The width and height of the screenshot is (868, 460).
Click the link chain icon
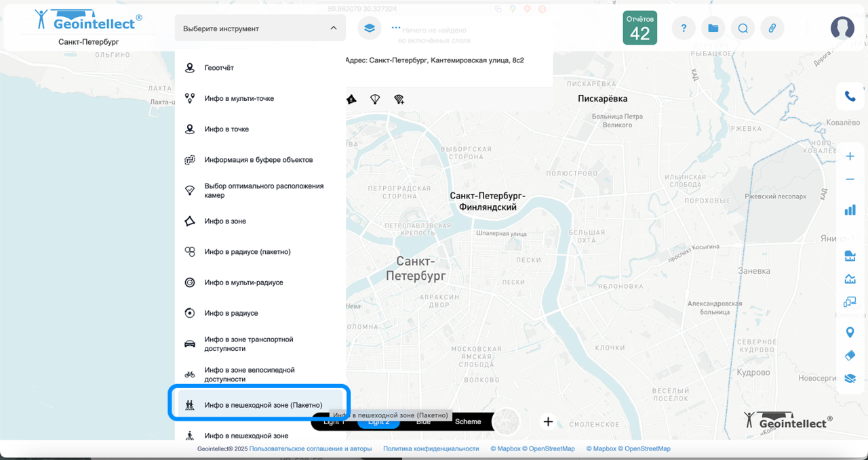(x=772, y=28)
